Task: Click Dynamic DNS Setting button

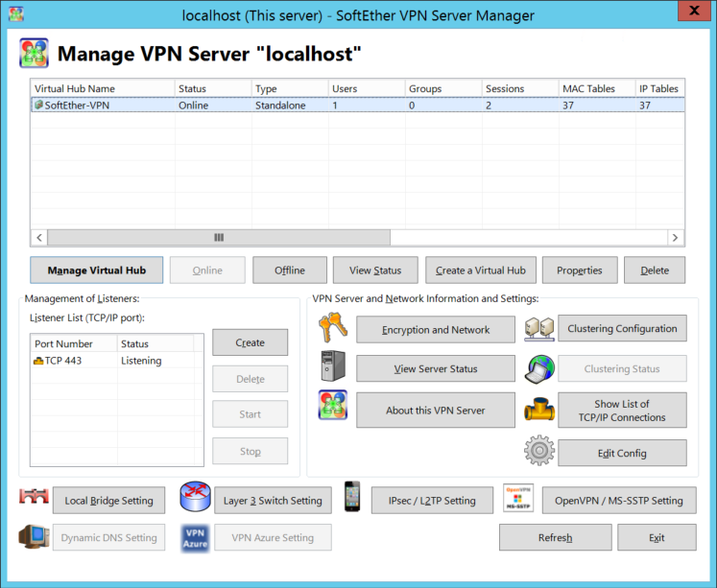Action: click(x=108, y=537)
